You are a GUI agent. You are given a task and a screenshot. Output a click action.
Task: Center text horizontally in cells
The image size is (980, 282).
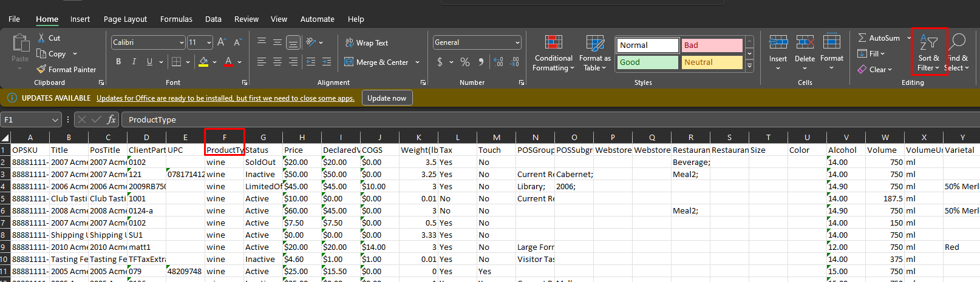277,61
